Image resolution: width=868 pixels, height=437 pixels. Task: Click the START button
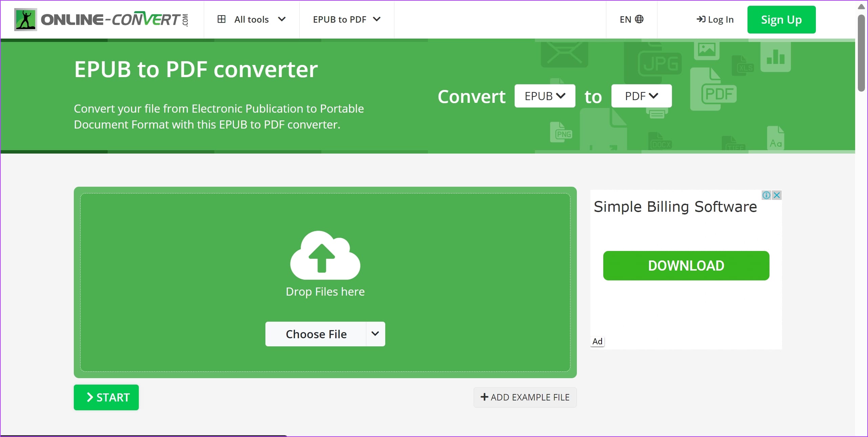click(106, 397)
